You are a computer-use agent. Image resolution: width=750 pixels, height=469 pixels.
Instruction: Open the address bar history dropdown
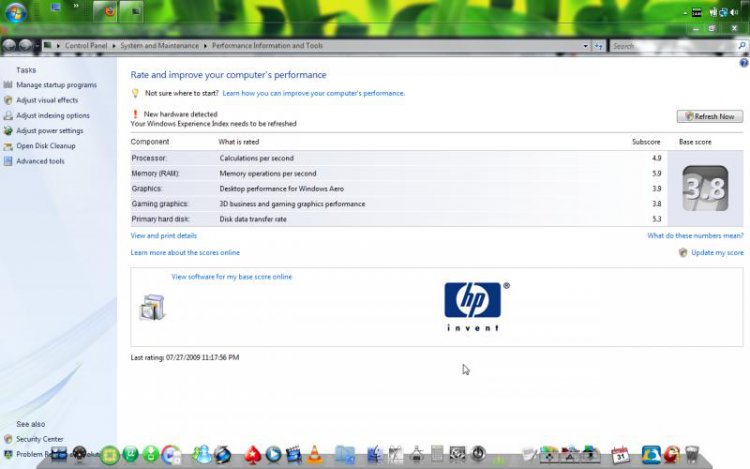585,46
